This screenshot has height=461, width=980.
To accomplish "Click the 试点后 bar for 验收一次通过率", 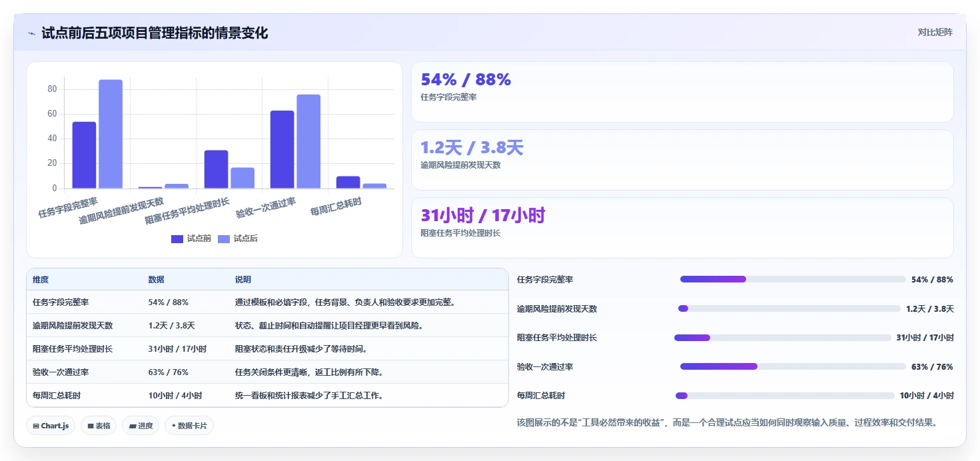I will pos(308,141).
